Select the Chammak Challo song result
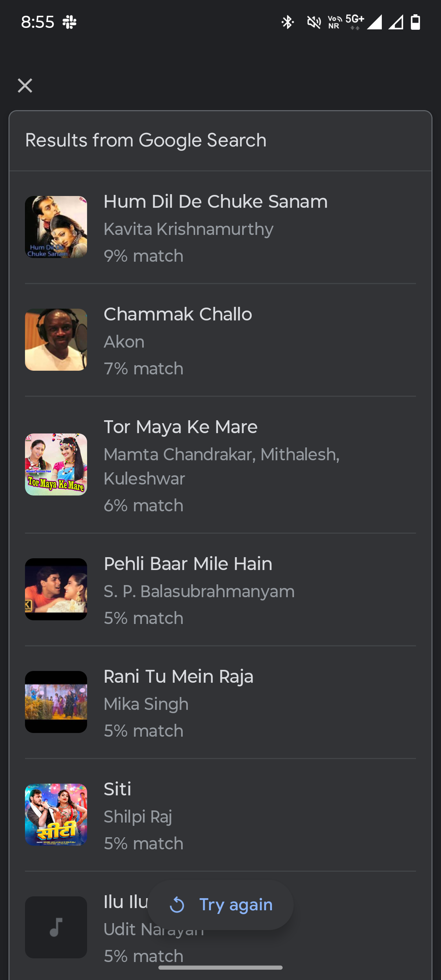Image resolution: width=441 pixels, height=980 pixels. click(x=178, y=314)
